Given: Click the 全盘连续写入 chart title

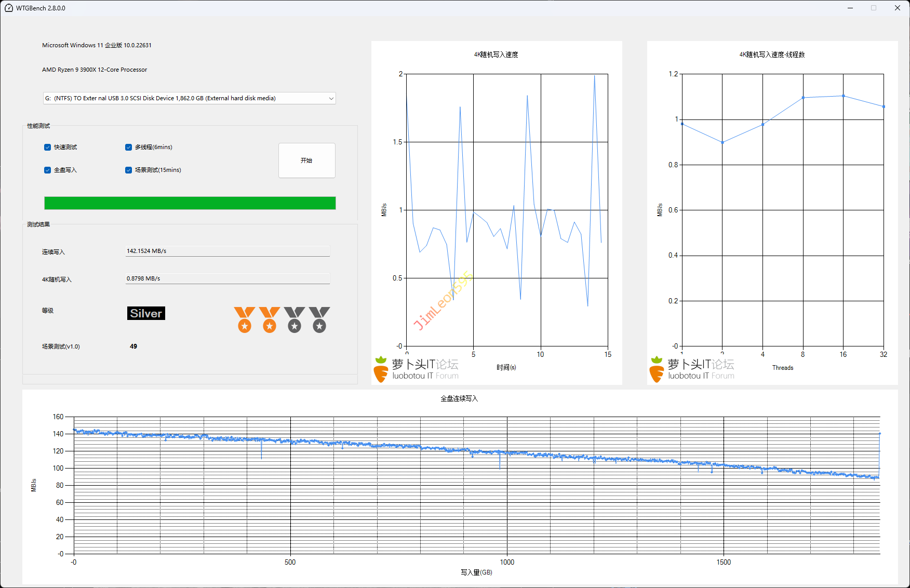Looking at the screenshot, I should coord(459,398).
